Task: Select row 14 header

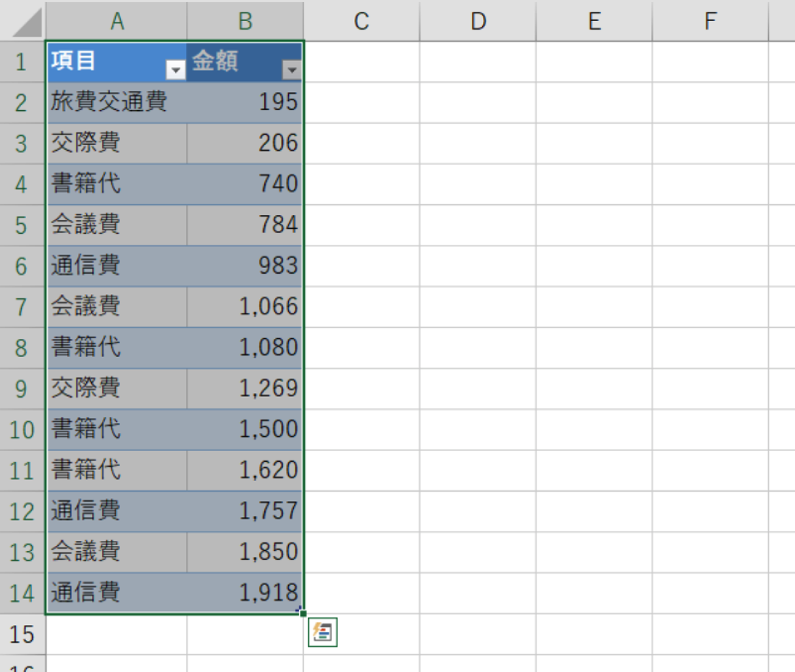Action: click(x=22, y=594)
